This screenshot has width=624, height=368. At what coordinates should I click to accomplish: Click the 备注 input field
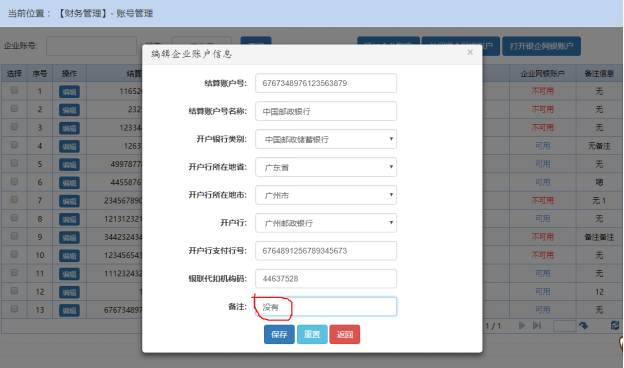[326, 307]
